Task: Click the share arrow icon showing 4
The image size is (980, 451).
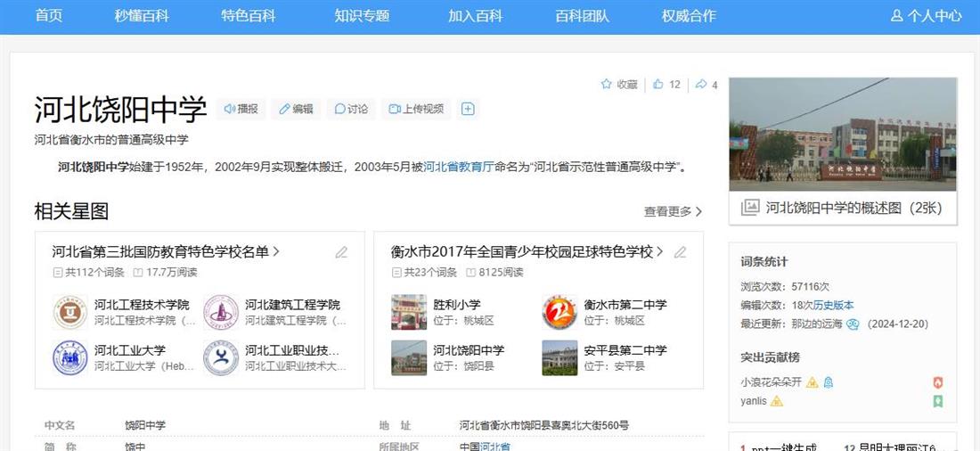Action: click(x=700, y=84)
